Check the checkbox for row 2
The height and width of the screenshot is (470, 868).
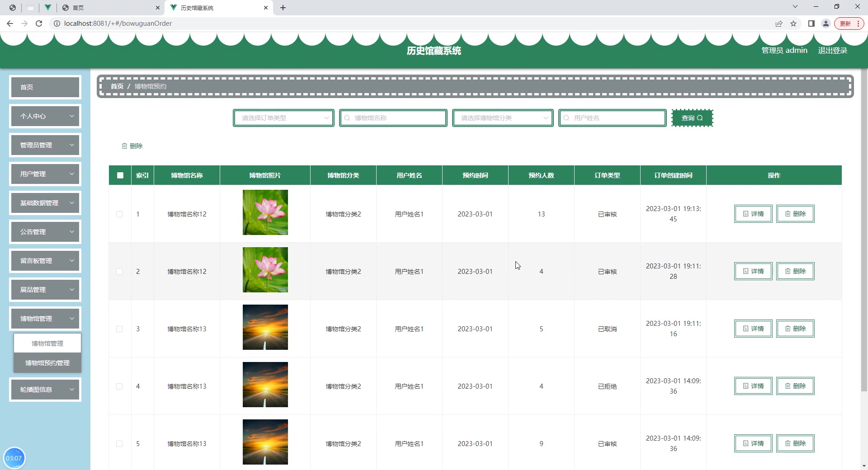pos(119,272)
